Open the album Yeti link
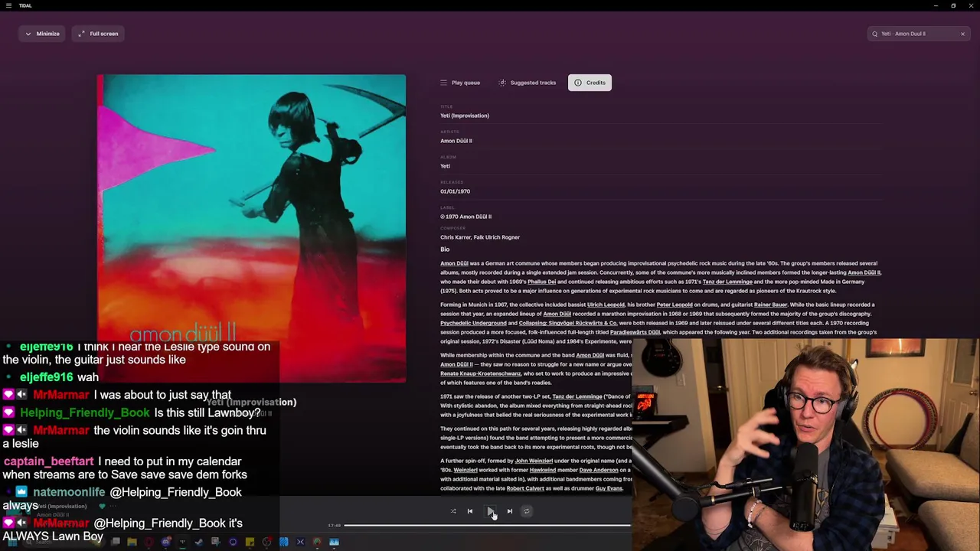 tap(445, 166)
